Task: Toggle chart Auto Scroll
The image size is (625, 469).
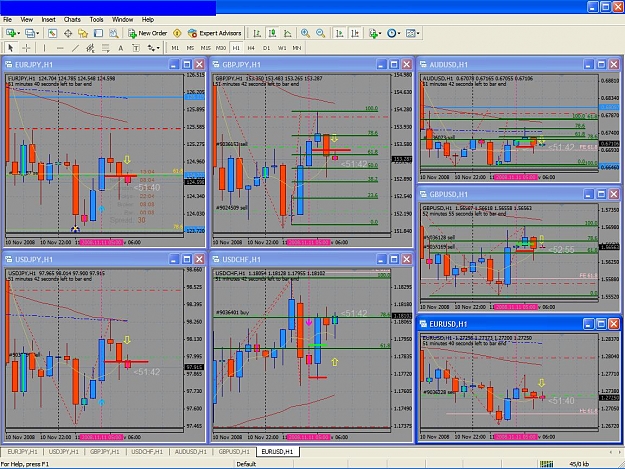Action: click(340, 33)
